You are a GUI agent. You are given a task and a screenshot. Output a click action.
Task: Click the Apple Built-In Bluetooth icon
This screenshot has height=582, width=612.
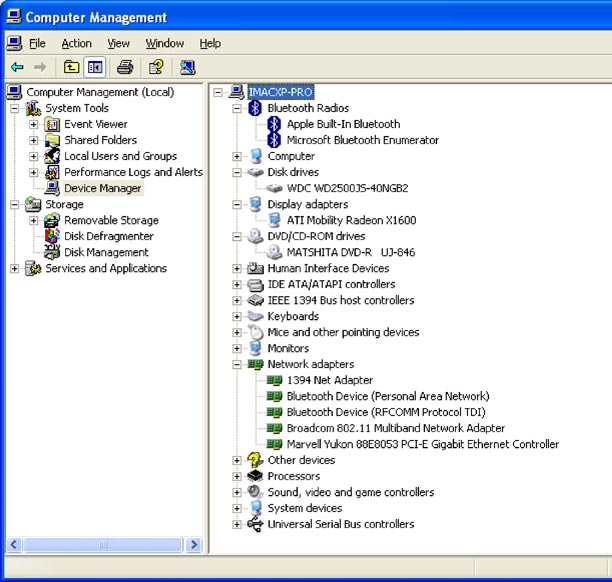pos(274,124)
